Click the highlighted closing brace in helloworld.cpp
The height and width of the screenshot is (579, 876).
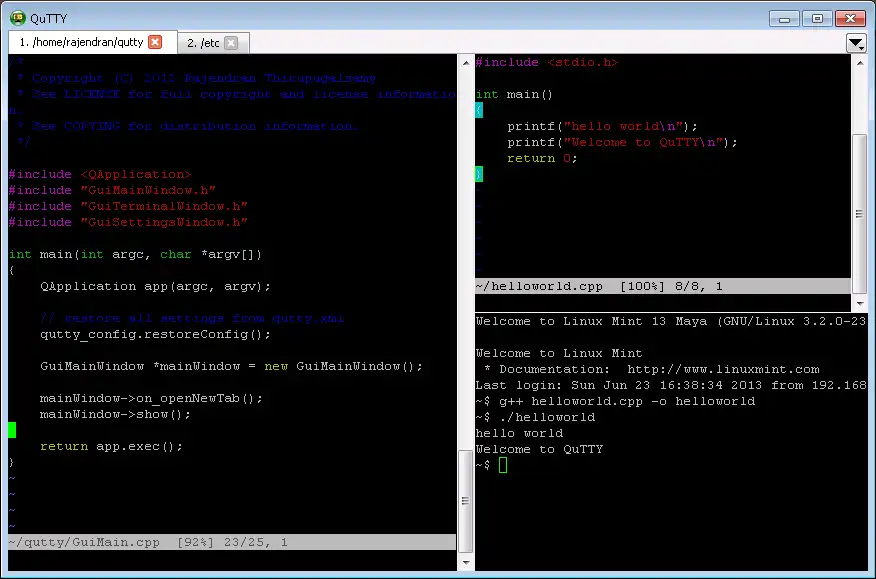(x=479, y=174)
